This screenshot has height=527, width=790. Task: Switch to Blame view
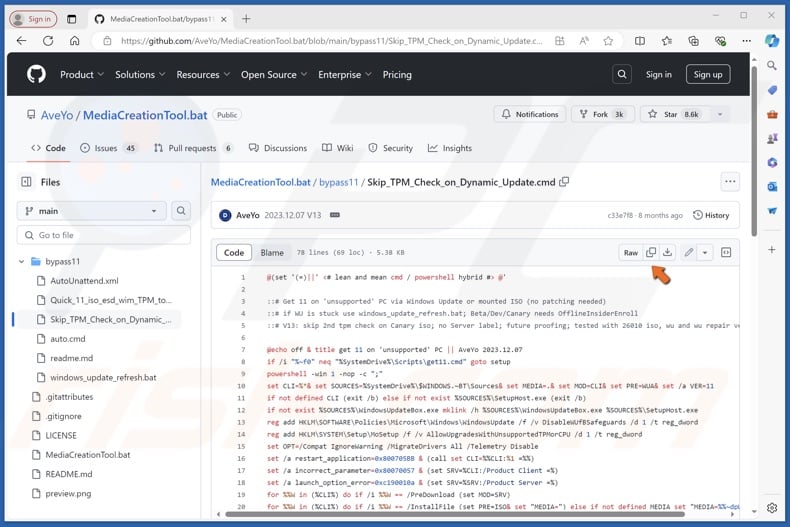(272, 253)
